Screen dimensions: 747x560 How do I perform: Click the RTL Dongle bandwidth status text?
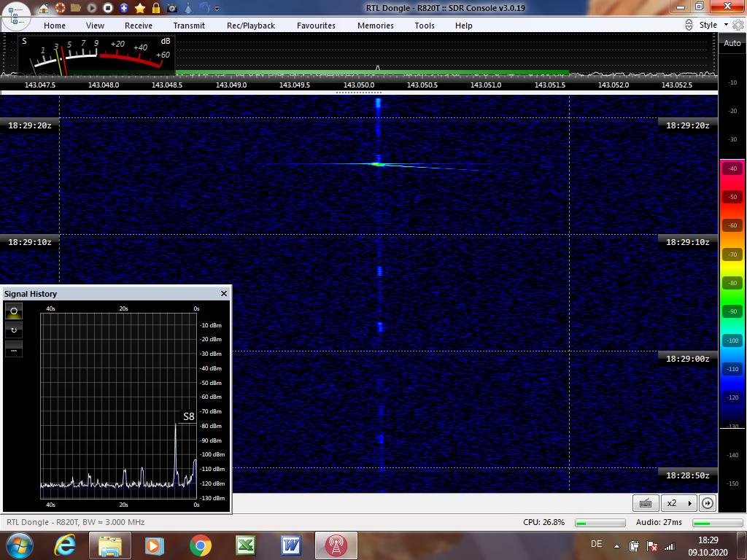click(x=75, y=522)
